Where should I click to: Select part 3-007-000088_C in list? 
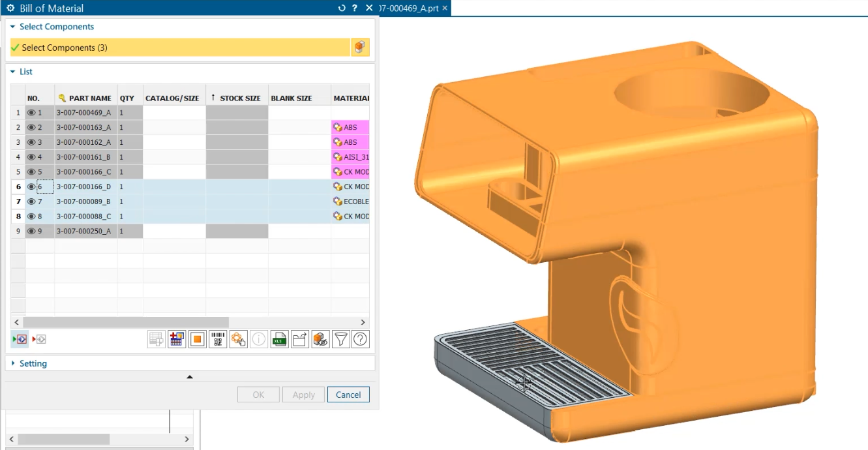(x=83, y=217)
